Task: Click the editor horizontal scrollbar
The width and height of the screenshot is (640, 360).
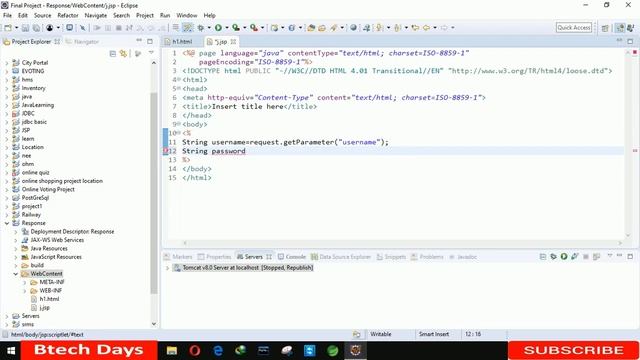Action: click(x=402, y=243)
